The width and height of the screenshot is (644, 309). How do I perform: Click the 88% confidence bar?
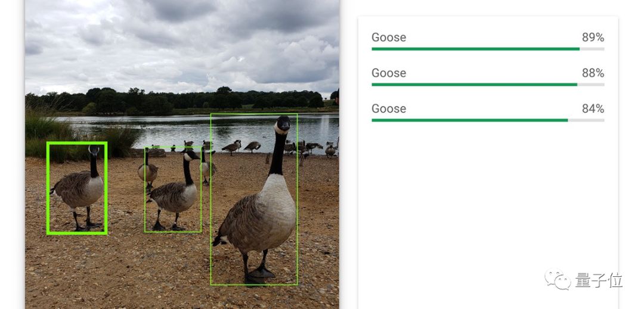pyautogui.click(x=488, y=85)
